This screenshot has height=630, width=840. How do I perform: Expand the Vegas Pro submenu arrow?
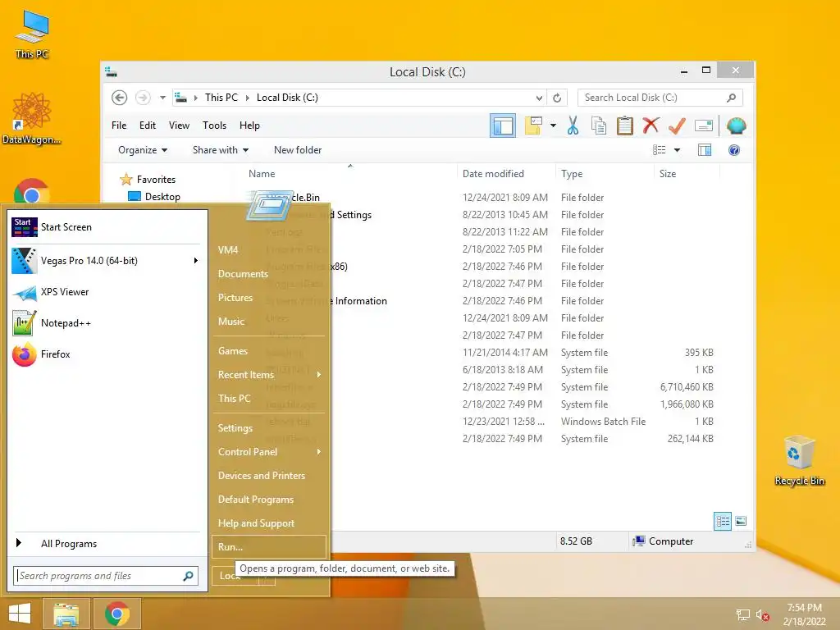coord(196,261)
